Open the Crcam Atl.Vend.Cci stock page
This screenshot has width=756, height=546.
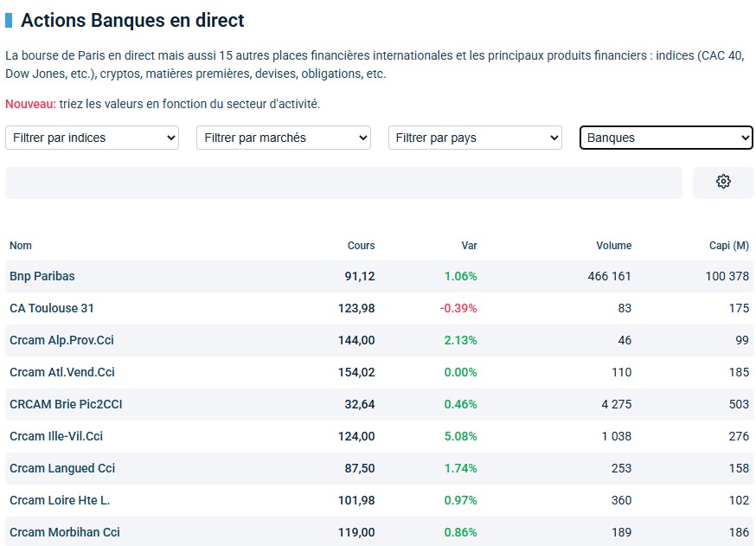(62, 373)
